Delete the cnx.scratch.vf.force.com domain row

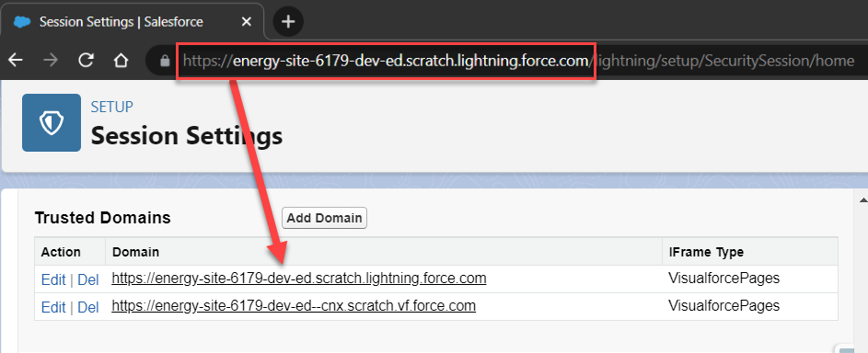click(x=88, y=307)
